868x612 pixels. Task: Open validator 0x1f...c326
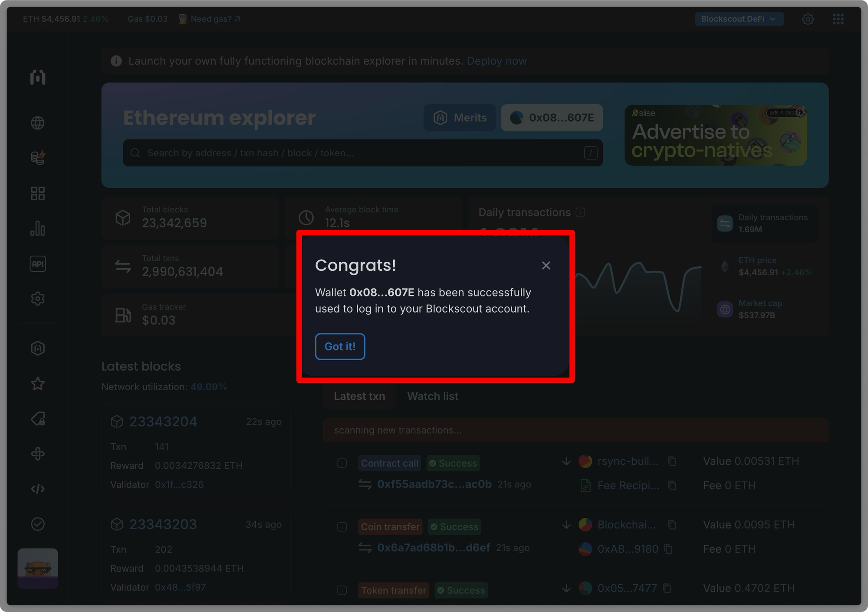click(x=179, y=484)
